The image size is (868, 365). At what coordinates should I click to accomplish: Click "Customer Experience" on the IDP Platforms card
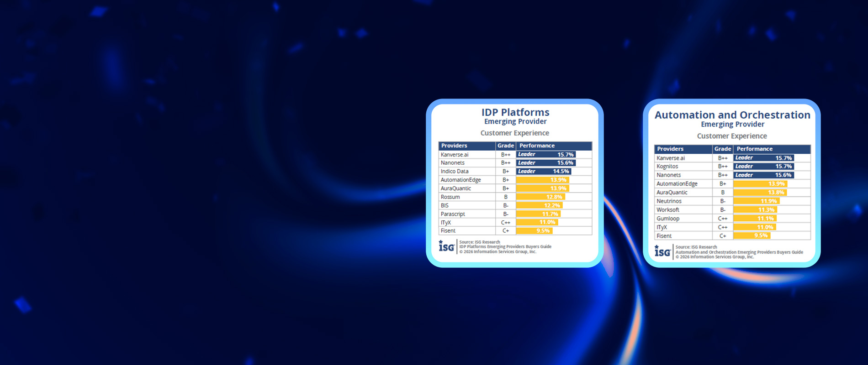[x=515, y=133]
